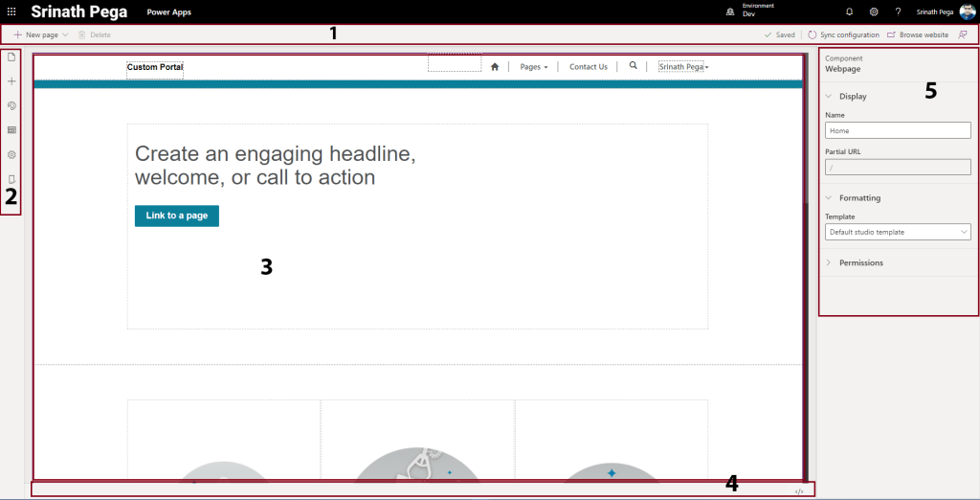The height and width of the screenshot is (500, 980).
Task: Select Contact Us in portal navigation
Action: 588,67
